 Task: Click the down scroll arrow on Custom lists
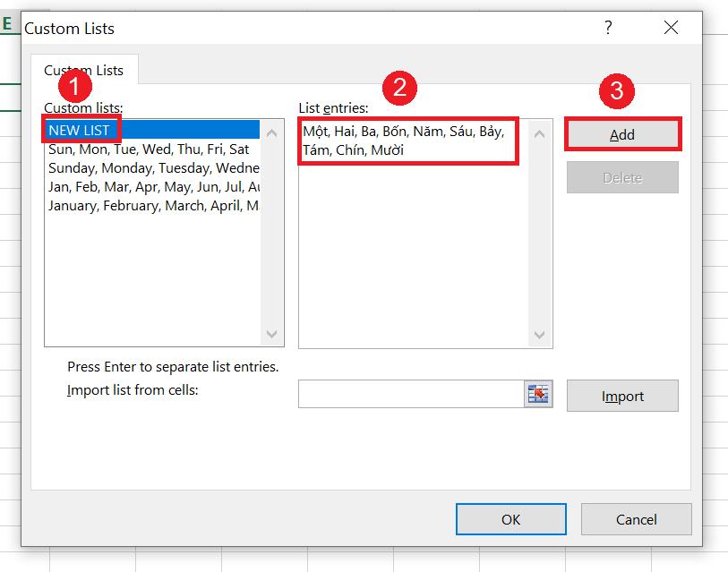pos(273,333)
